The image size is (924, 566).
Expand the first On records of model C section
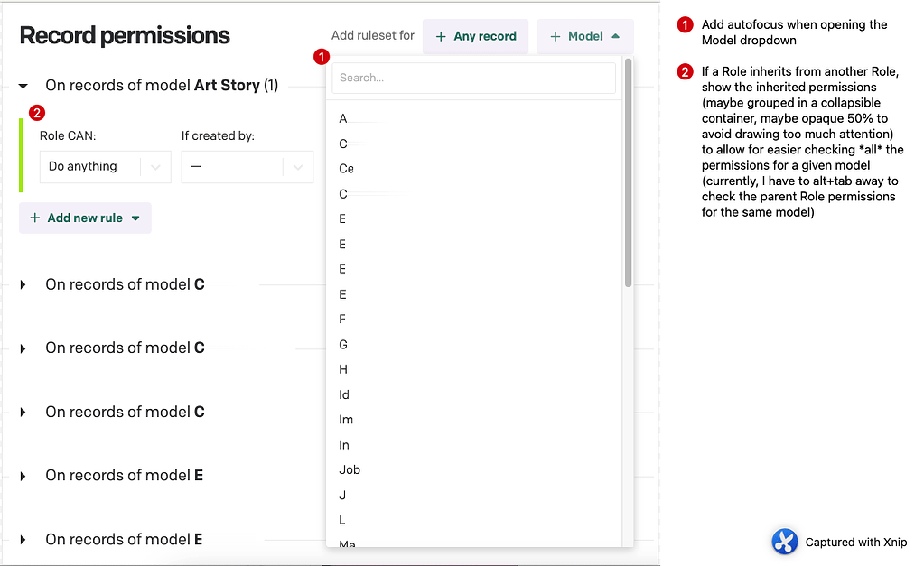click(x=22, y=284)
